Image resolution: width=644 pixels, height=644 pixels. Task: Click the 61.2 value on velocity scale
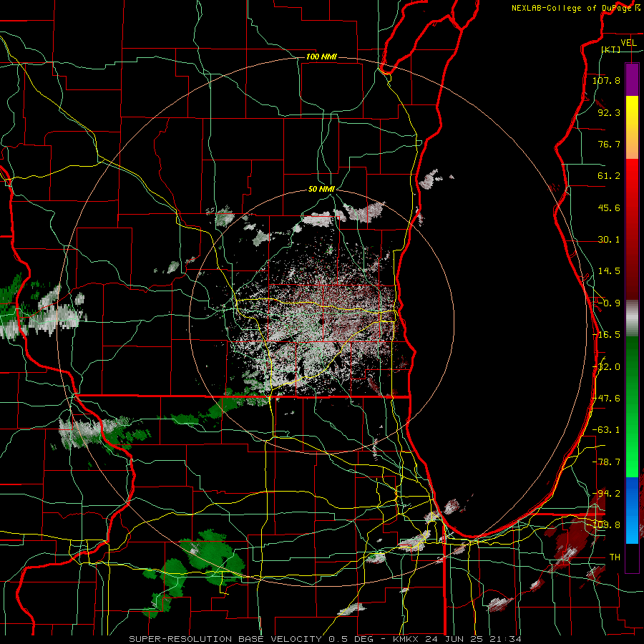(609, 176)
